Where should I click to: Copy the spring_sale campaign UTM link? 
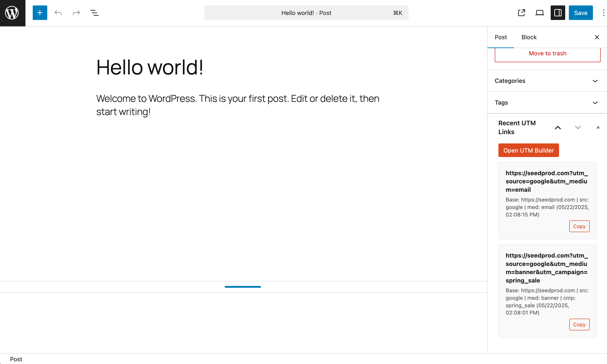(x=579, y=325)
